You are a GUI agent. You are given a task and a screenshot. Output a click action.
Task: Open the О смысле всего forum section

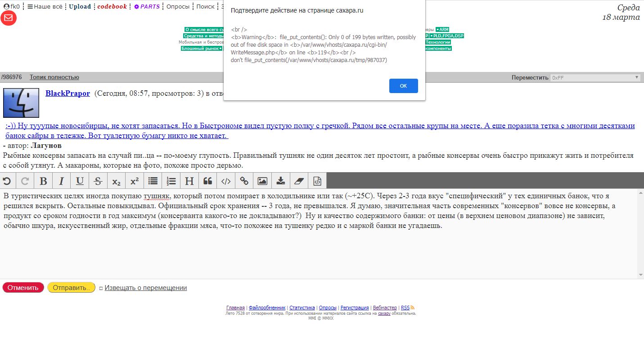[204, 30]
